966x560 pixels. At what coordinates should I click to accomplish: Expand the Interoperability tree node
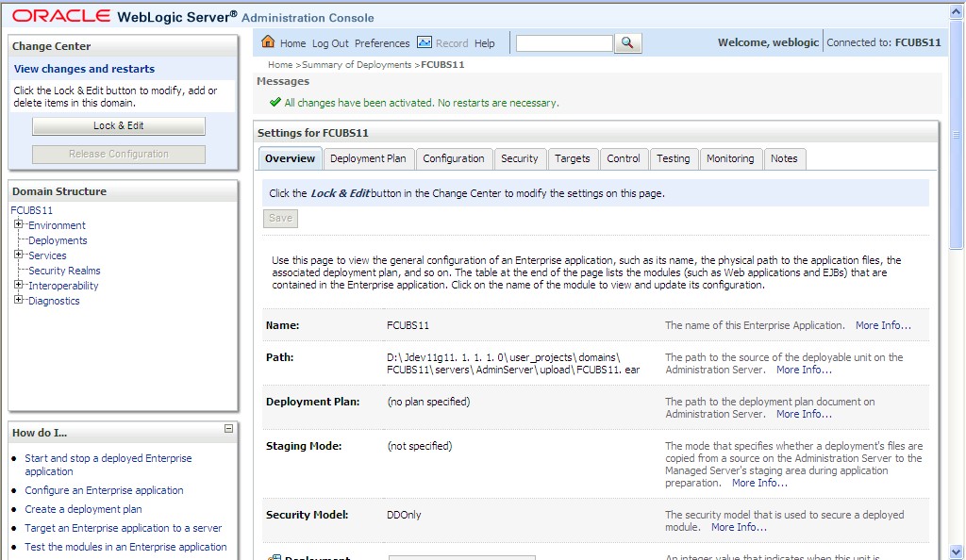pos(19,285)
